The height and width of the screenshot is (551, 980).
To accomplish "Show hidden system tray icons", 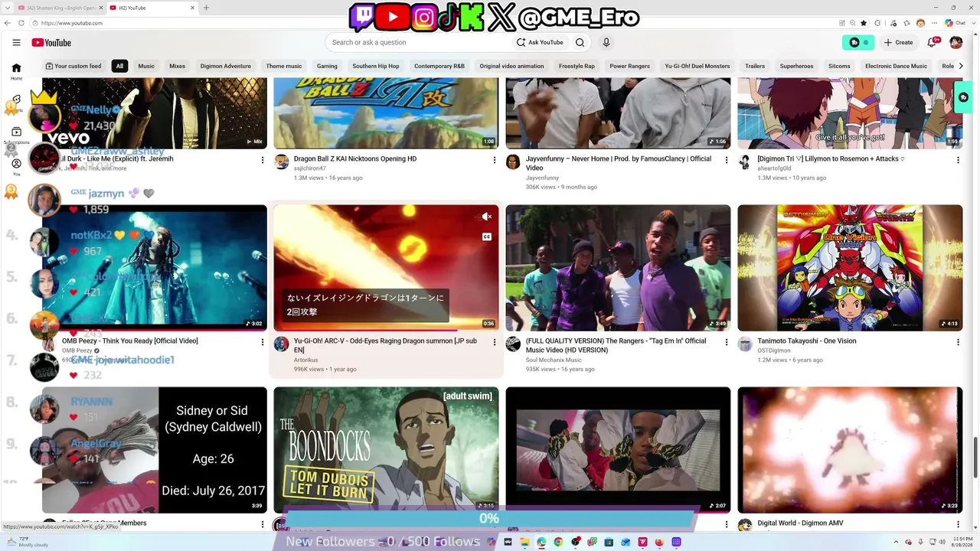I will tap(897, 542).
